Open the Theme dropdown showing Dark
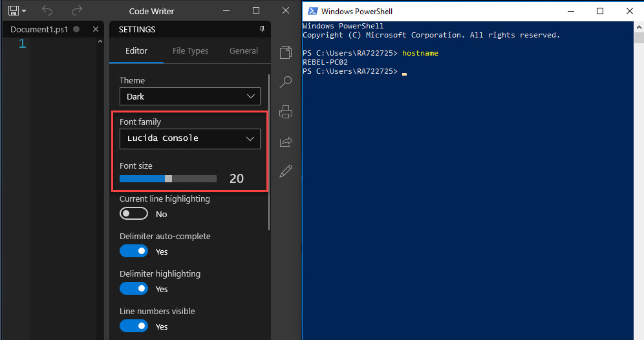Image resolution: width=644 pixels, height=340 pixels. point(189,96)
